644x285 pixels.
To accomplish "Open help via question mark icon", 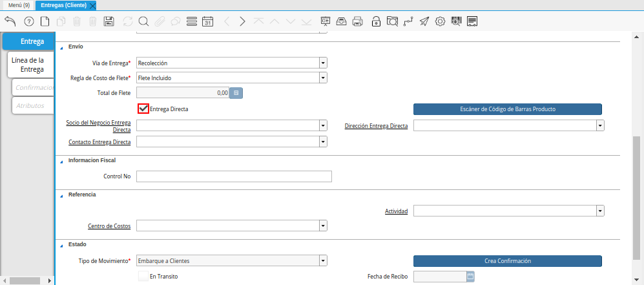I will [x=28, y=21].
